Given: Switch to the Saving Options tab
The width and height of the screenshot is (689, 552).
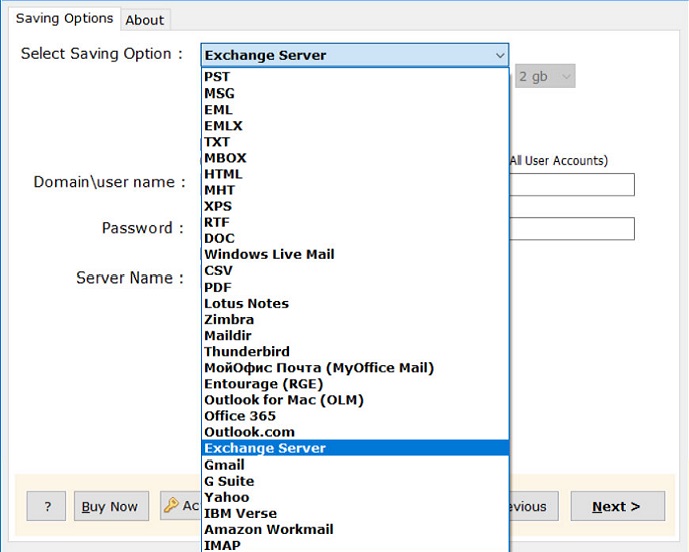Looking at the screenshot, I should (64, 18).
